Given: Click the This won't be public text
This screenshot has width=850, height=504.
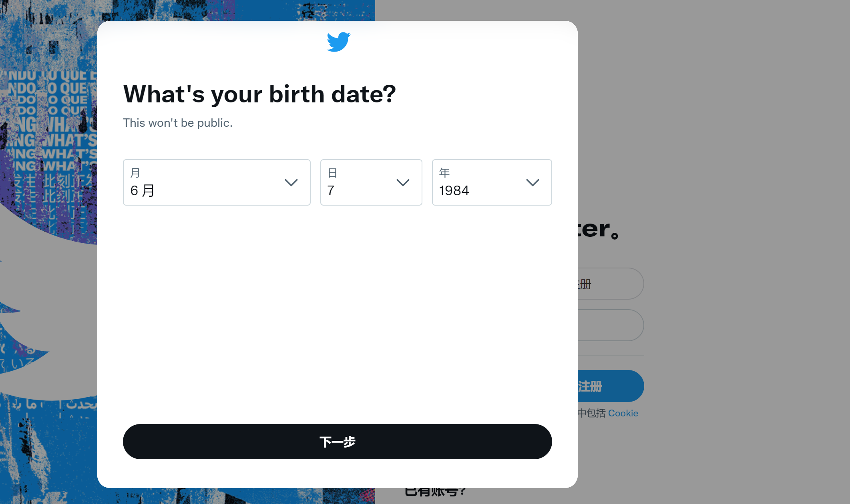Looking at the screenshot, I should point(178,123).
